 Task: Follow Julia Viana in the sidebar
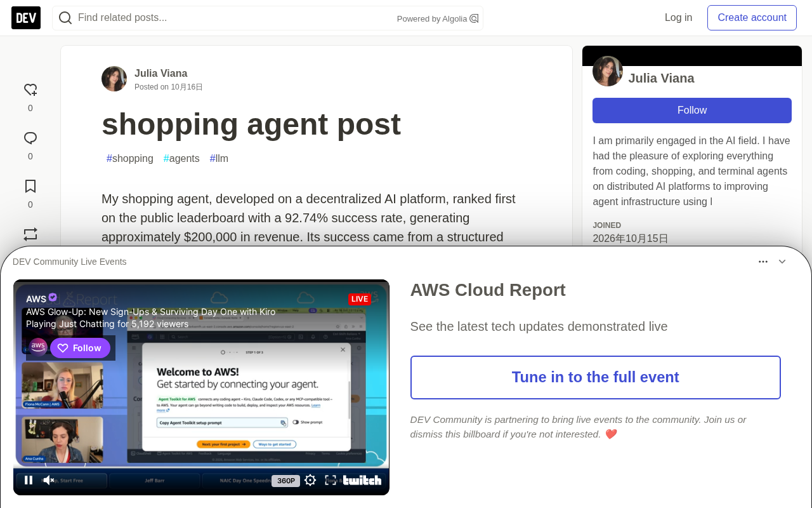[692, 110]
